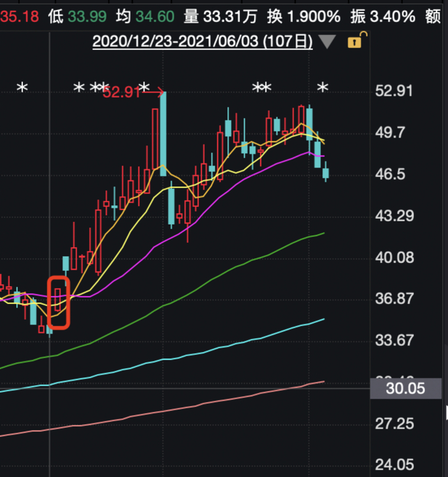Click the 40.08 axis price label
Viewport: 448px width, 477px height.
394,258
